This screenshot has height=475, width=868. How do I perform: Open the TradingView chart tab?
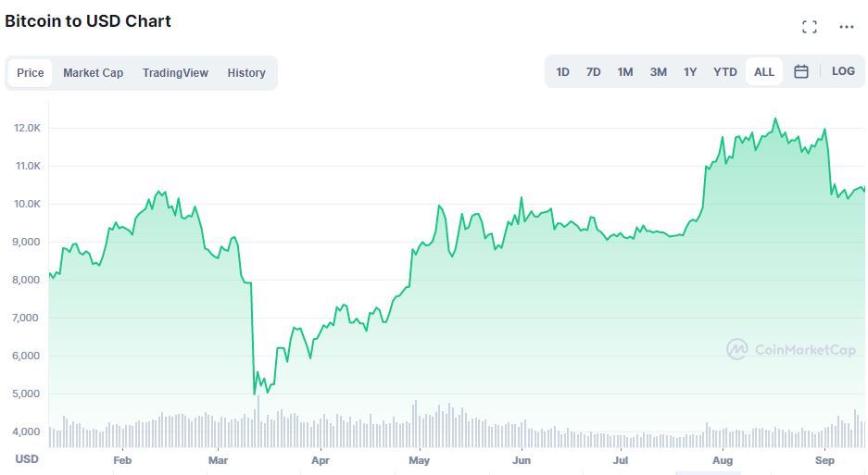pyautogui.click(x=175, y=73)
